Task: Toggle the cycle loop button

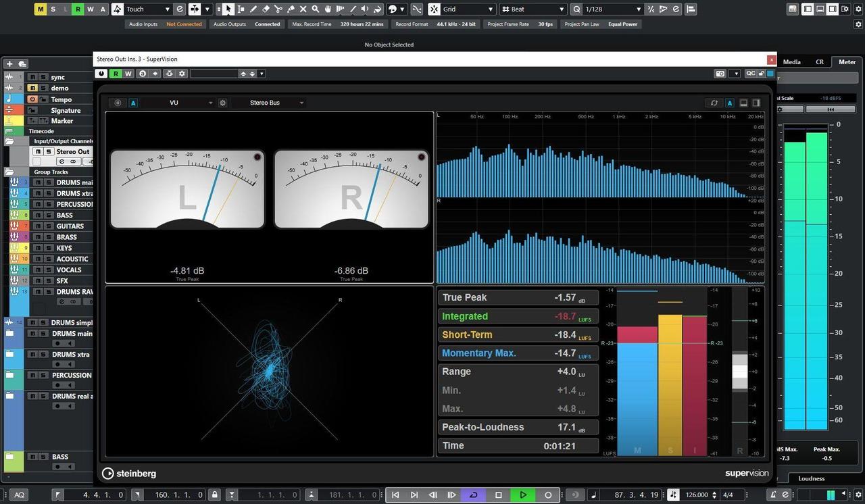Action: pos(473,495)
